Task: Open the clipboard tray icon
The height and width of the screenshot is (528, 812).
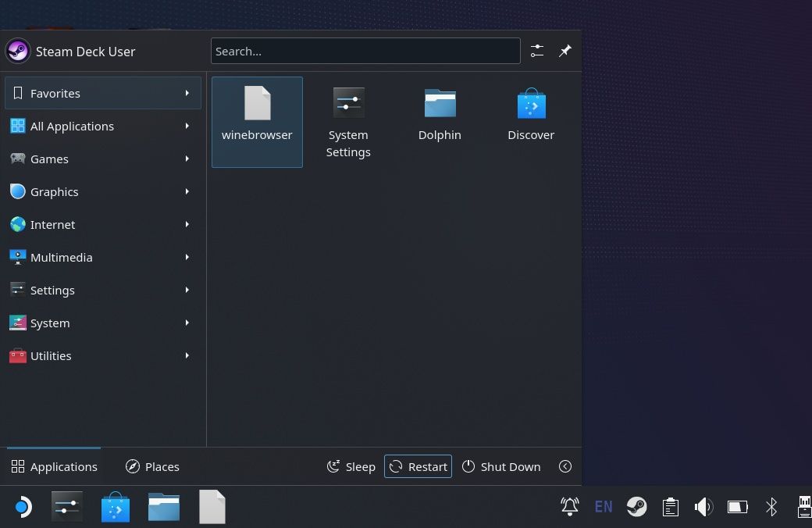Action: point(670,506)
